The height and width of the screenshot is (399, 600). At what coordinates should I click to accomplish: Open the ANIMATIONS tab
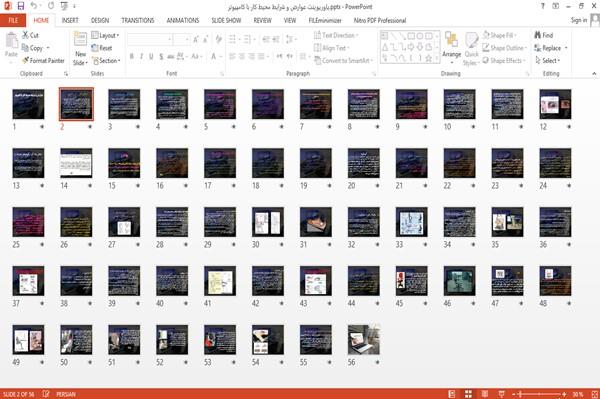tap(183, 20)
